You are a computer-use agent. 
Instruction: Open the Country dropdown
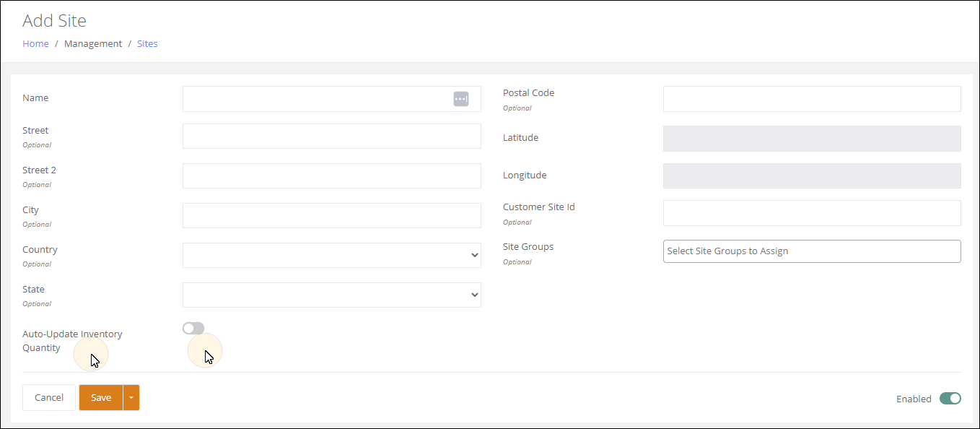[x=332, y=255]
